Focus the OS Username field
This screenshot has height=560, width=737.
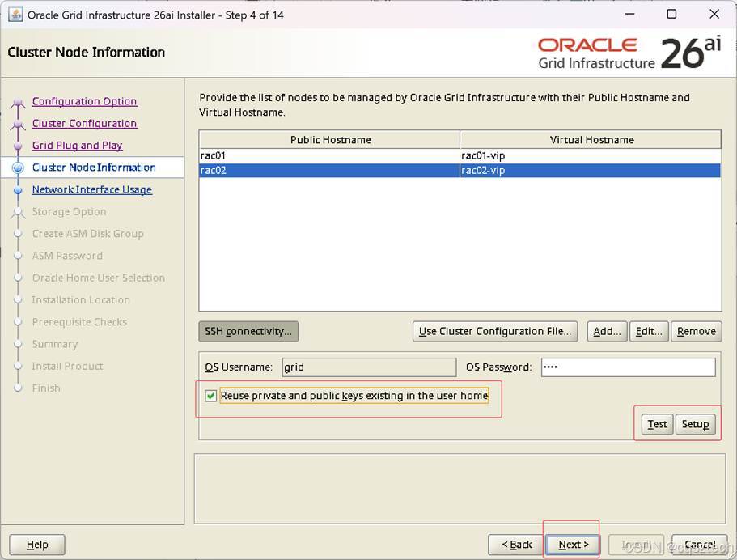pyautogui.click(x=369, y=367)
